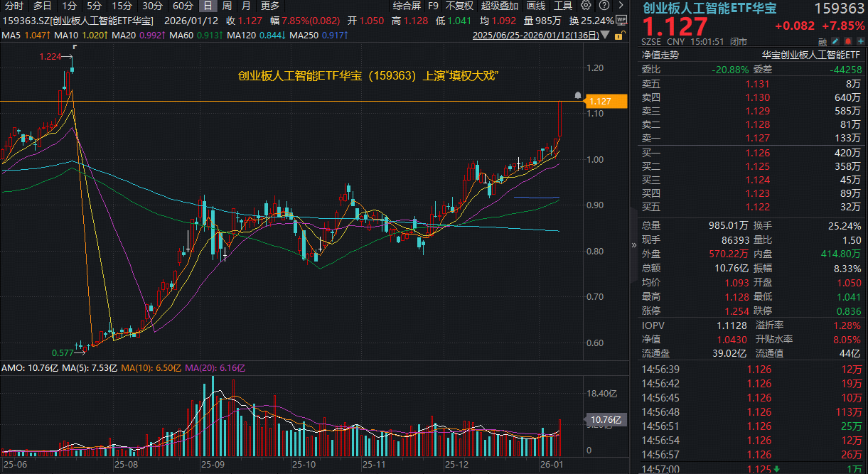Switch to the 周 weekly chart tab

pos(226,6)
